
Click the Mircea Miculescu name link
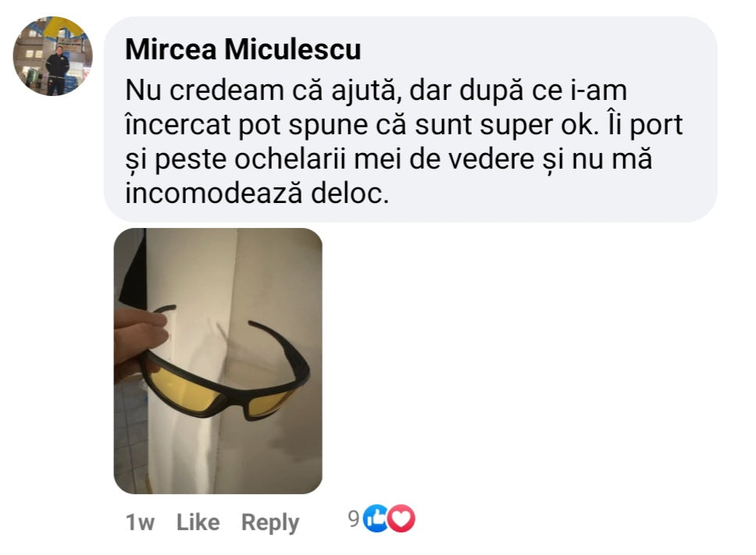coord(243,49)
